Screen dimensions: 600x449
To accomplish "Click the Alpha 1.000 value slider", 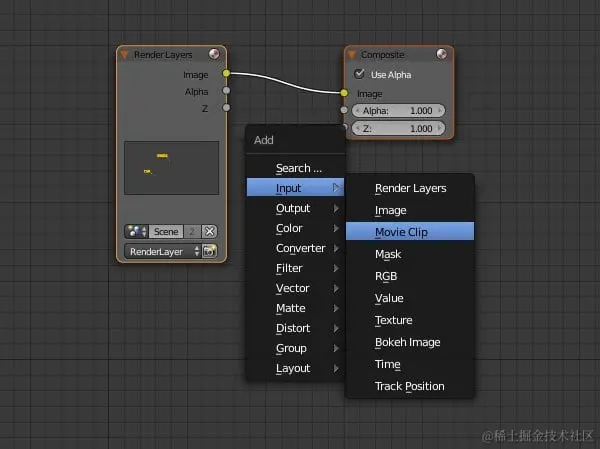I will [x=398, y=111].
